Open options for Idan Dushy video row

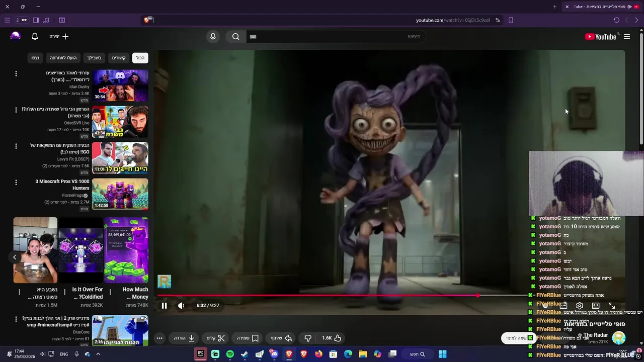[16, 74]
